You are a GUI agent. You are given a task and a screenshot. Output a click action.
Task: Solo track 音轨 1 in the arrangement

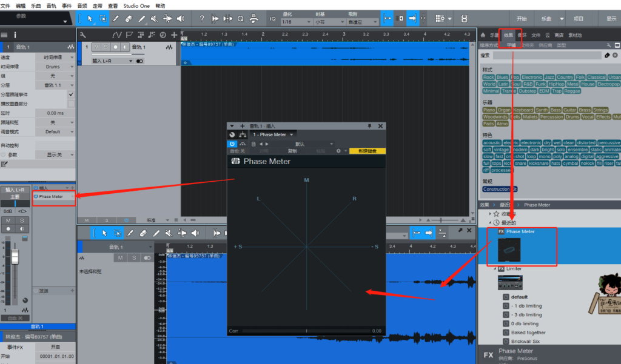click(106, 47)
